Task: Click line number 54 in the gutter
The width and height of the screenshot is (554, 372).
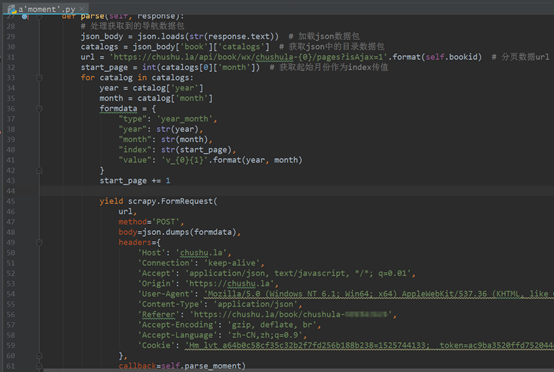Action: (x=11, y=294)
